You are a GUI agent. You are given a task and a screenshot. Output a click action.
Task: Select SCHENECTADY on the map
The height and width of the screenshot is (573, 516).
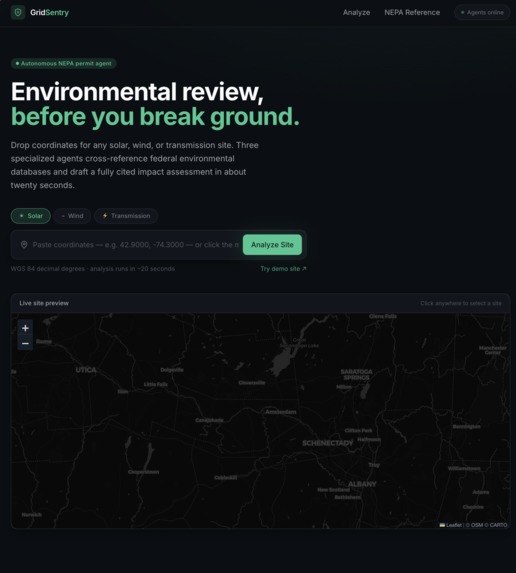[x=327, y=443]
